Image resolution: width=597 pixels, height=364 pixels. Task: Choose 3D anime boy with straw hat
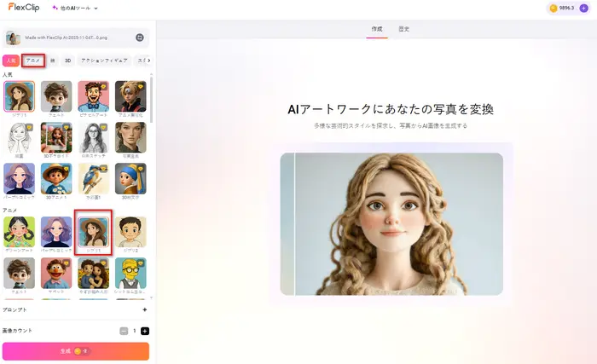point(56,178)
